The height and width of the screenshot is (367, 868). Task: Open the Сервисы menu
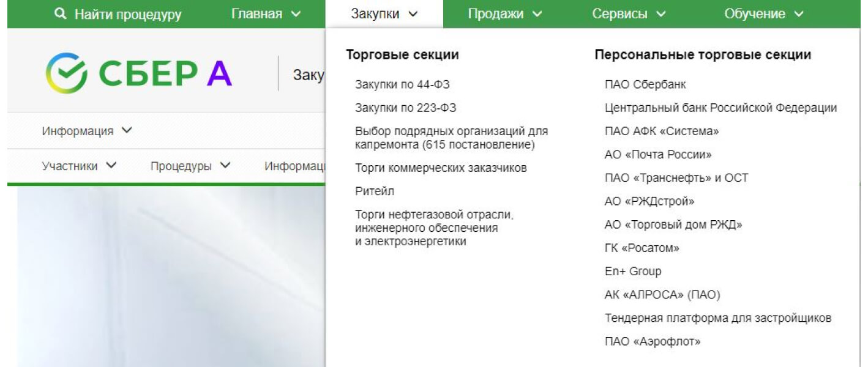(629, 13)
